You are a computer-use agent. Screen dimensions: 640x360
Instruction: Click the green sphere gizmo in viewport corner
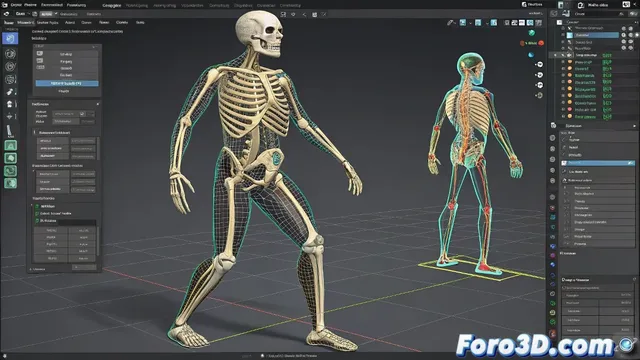pos(531,33)
